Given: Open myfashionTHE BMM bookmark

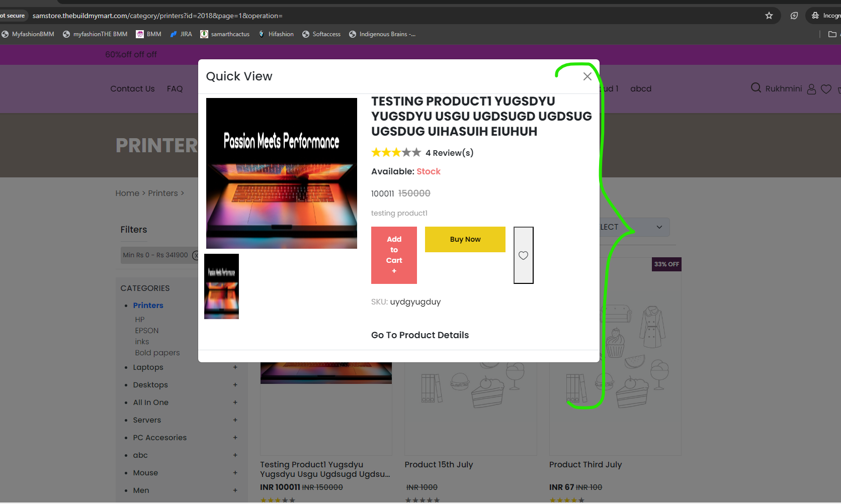Looking at the screenshot, I should (x=95, y=34).
